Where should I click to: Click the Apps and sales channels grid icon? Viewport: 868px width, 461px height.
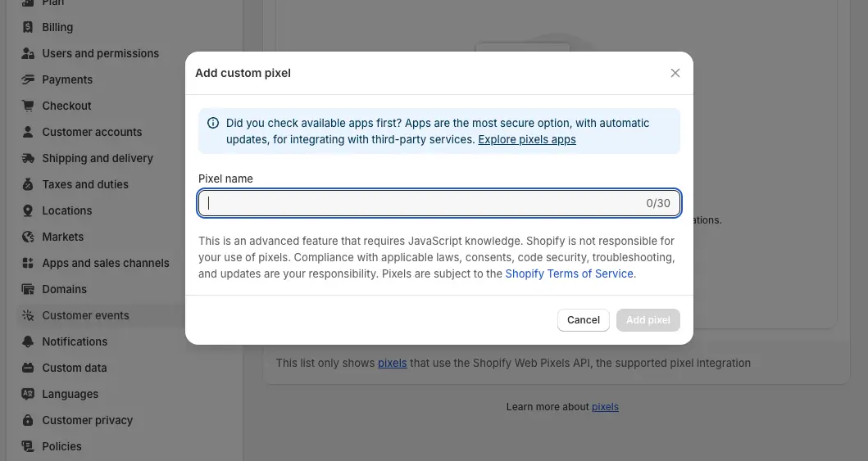pyautogui.click(x=28, y=263)
